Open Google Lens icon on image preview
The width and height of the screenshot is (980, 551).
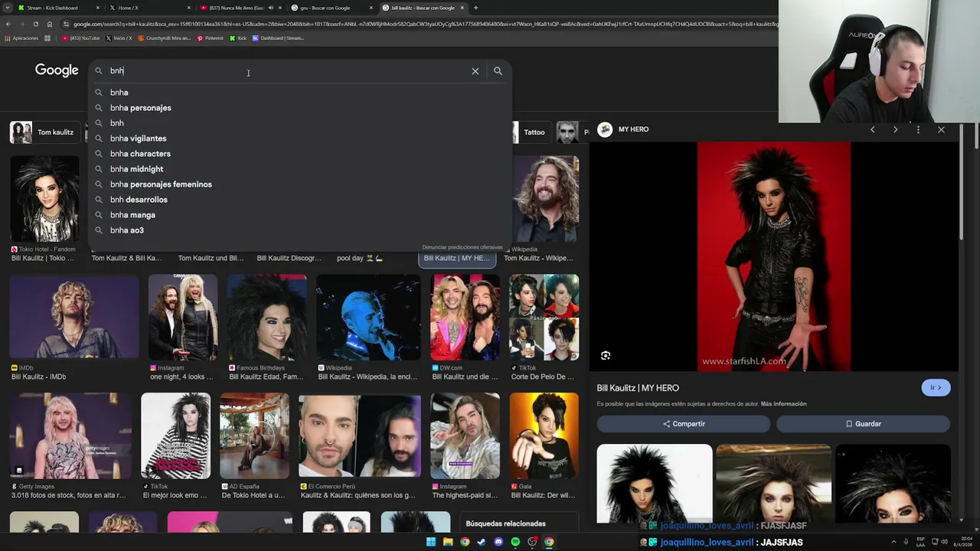(x=606, y=355)
